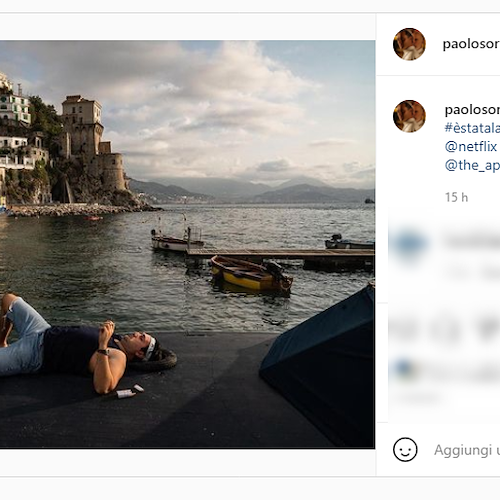
Task: Open the emoji picker smiley icon
Action: pos(405,450)
